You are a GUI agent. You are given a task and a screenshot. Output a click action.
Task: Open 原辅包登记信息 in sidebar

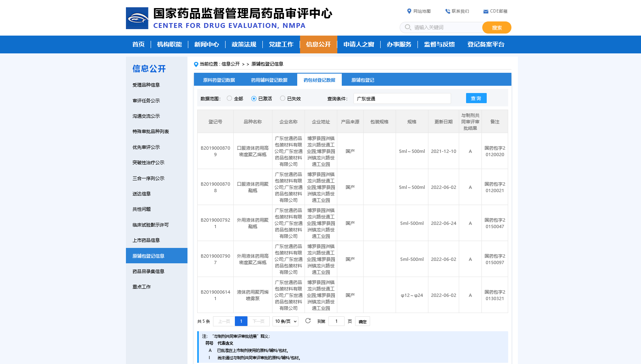click(x=156, y=256)
